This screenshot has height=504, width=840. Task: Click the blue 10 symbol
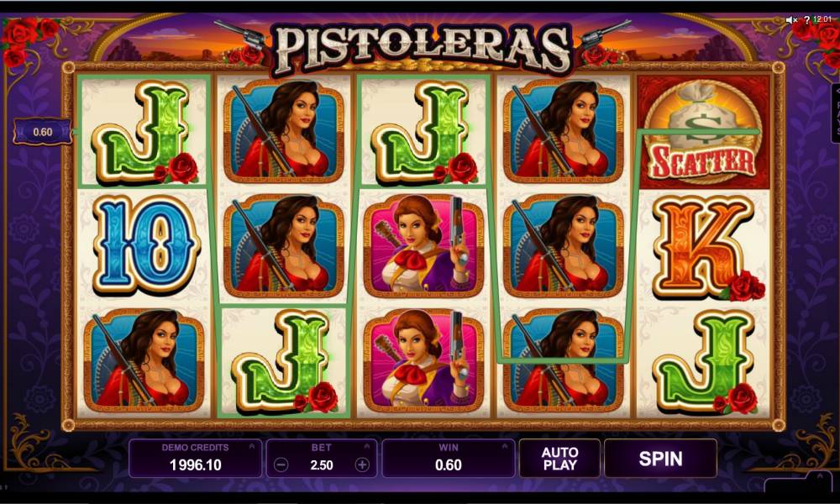tap(145, 245)
